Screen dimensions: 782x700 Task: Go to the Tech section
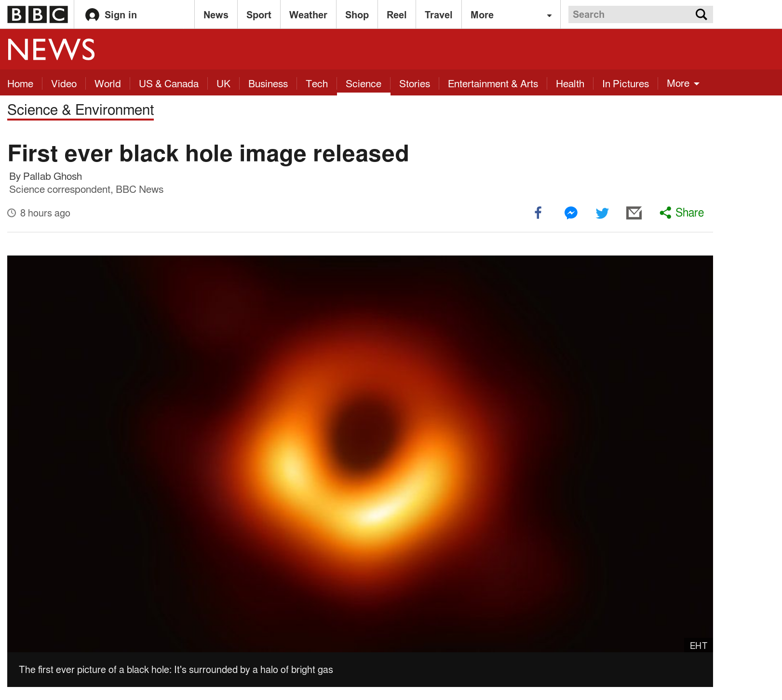317,84
